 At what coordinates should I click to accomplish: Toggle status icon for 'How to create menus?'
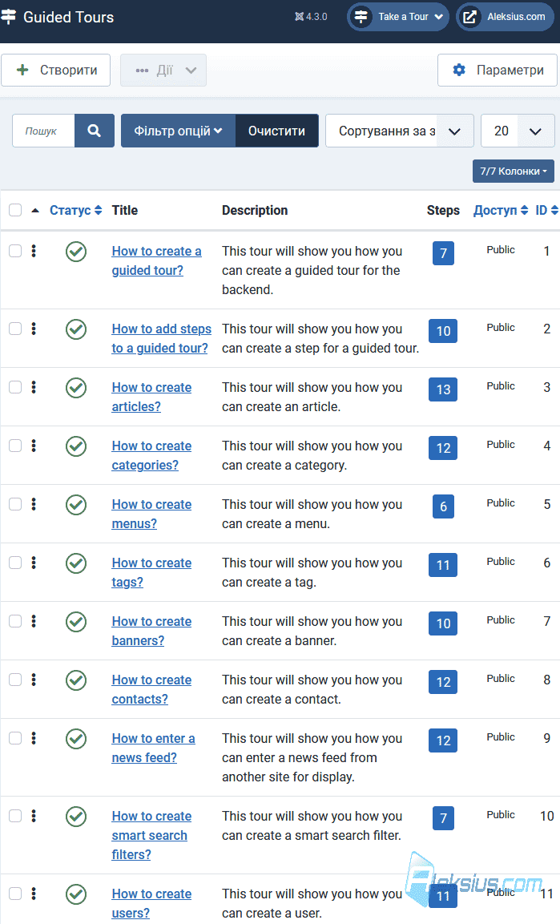click(76, 504)
